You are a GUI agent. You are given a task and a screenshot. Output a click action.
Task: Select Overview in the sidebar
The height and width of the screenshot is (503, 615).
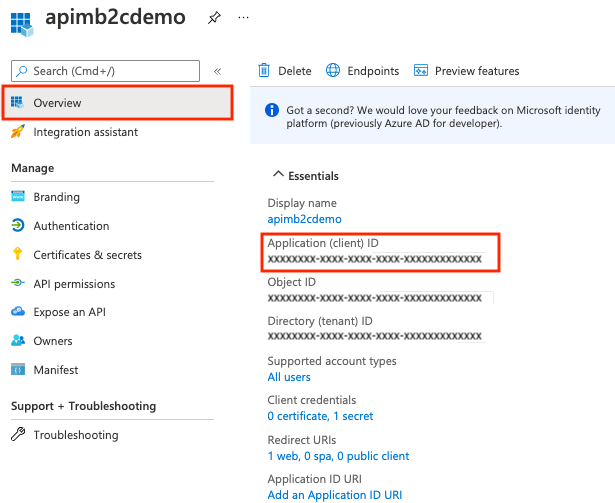coord(118,103)
